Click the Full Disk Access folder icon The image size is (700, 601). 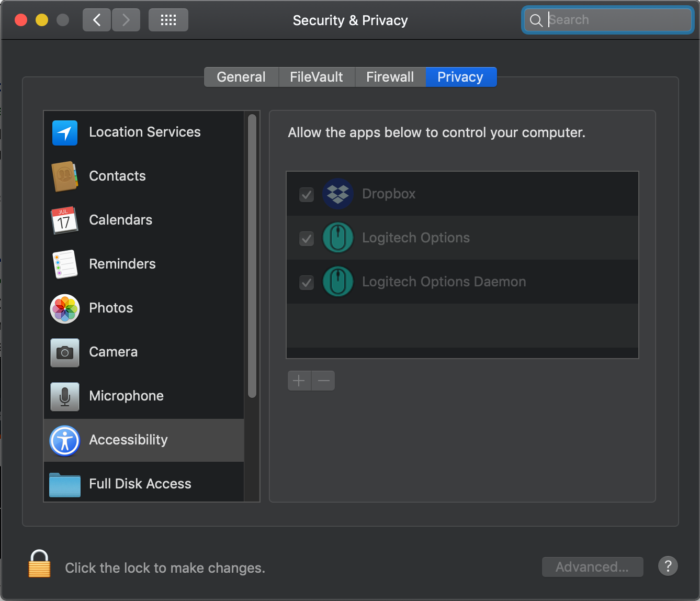click(x=65, y=484)
